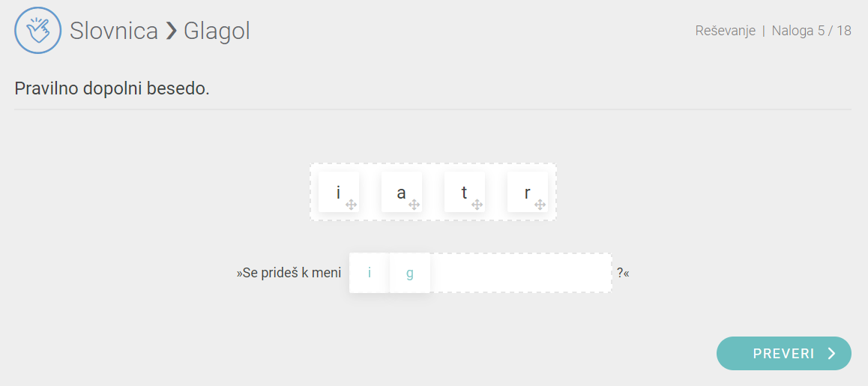Click the hand-snap logo icon

37,31
